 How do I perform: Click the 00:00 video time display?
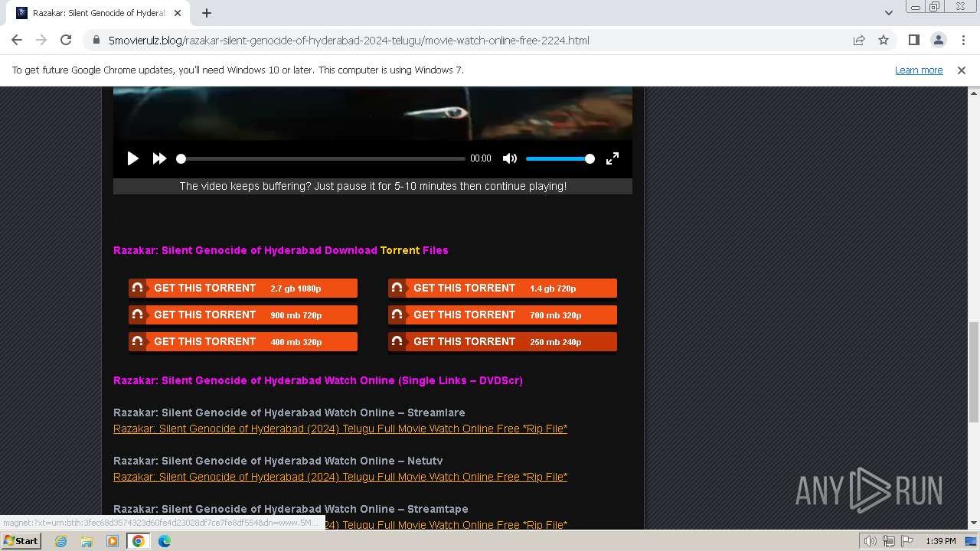(x=481, y=158)
